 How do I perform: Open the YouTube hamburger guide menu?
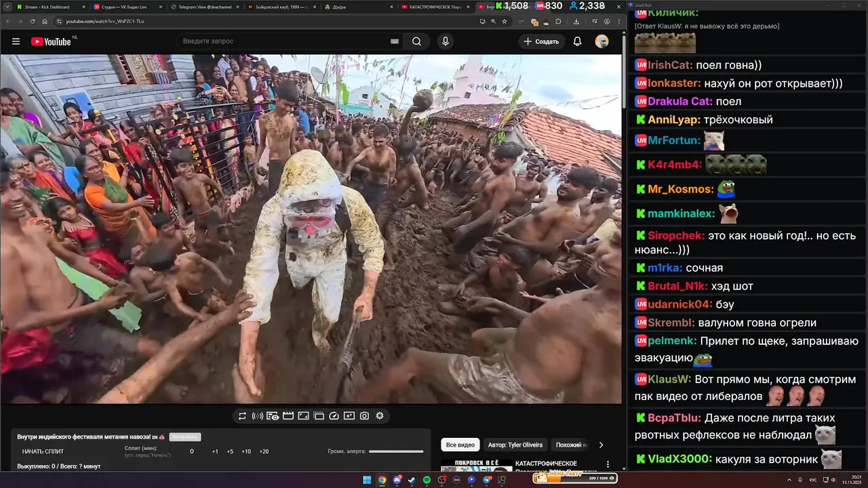16,41
